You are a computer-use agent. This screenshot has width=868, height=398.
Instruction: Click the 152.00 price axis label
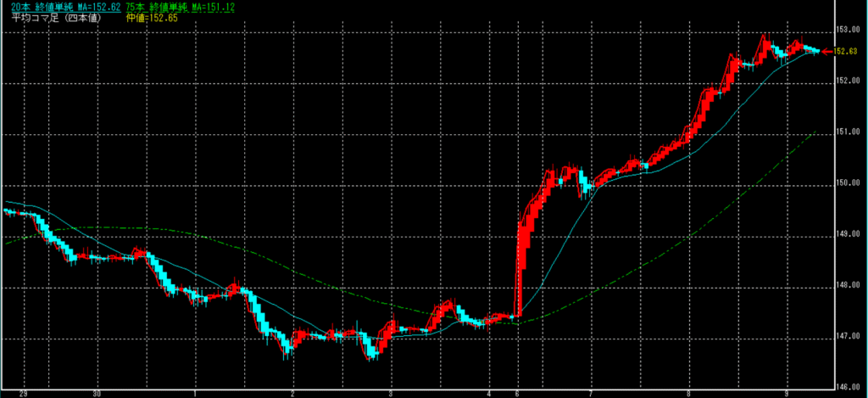[845, 81]
